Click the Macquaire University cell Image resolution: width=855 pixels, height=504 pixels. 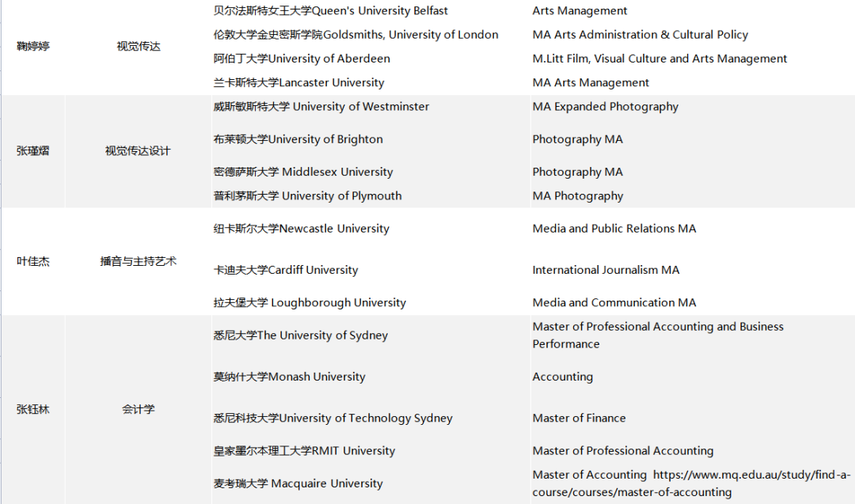(298, 484)
